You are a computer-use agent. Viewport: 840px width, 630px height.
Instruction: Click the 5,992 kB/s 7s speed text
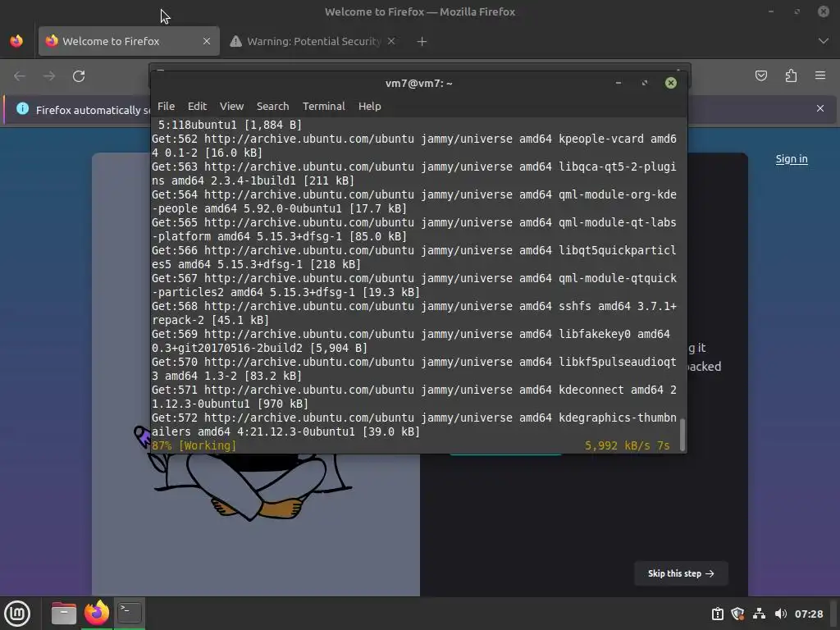(x=628, y=445)
